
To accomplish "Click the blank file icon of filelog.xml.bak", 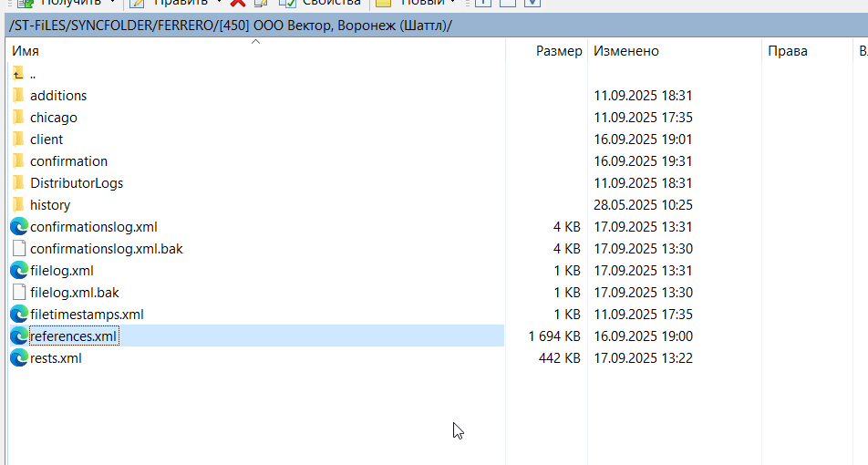I will point(19,293).
